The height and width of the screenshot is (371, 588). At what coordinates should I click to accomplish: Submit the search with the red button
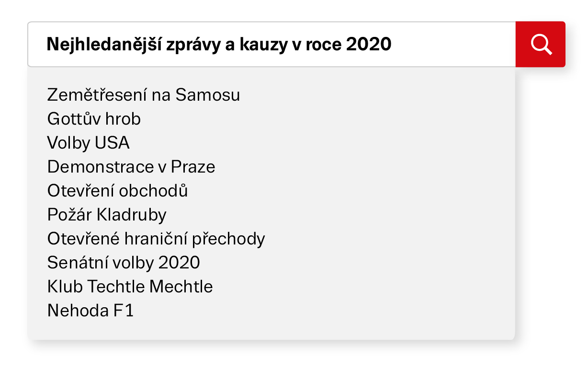point(541,44)
